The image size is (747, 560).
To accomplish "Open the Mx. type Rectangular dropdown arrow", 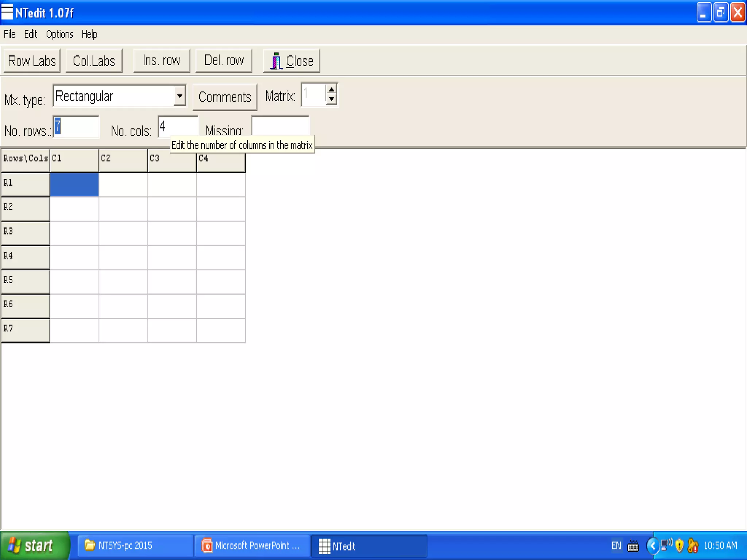I will click(x=179, y=96).
